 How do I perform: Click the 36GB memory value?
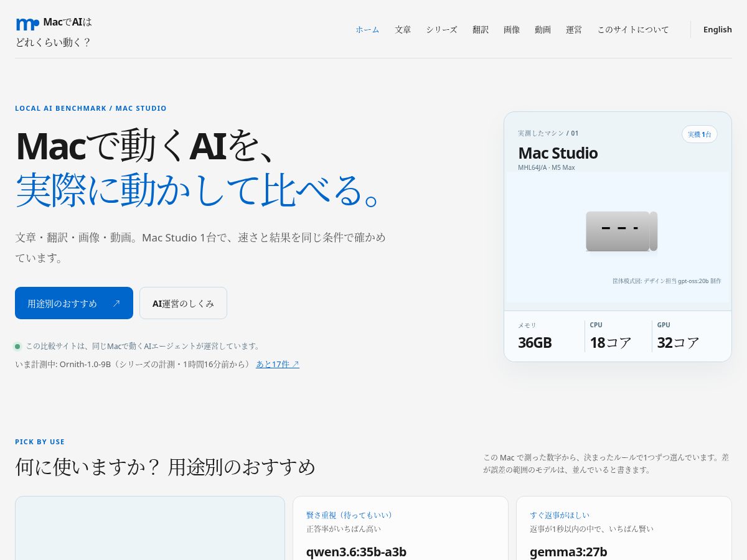point(535,342)
